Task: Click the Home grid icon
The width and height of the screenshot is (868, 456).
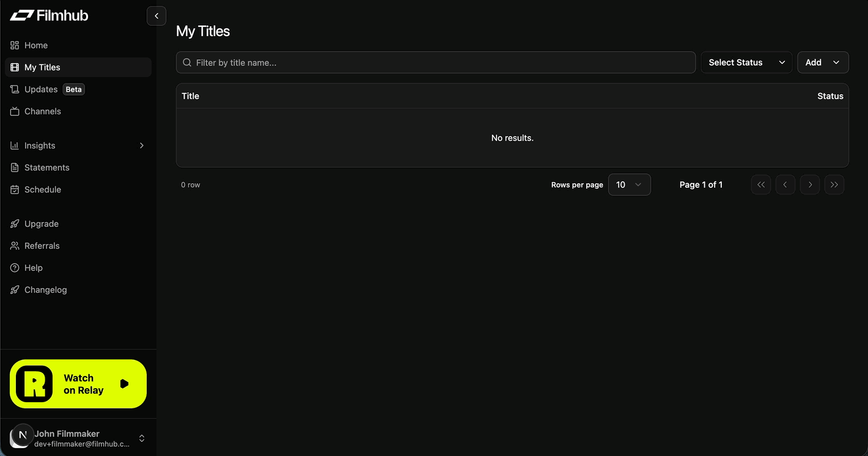Action: click(15, 45)
